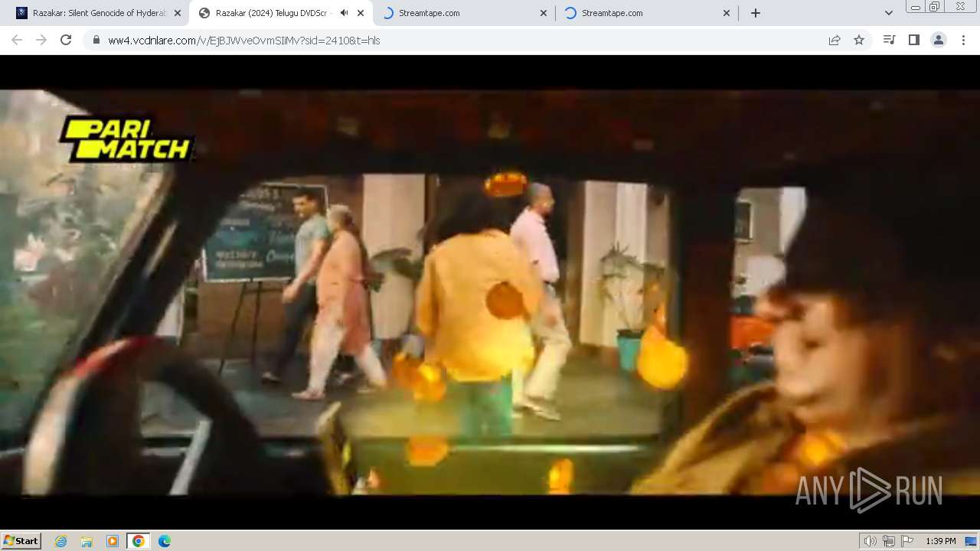Close the second Streamtape.com tab
Viewport: 980px width, 551px height.
coord(727,13)
